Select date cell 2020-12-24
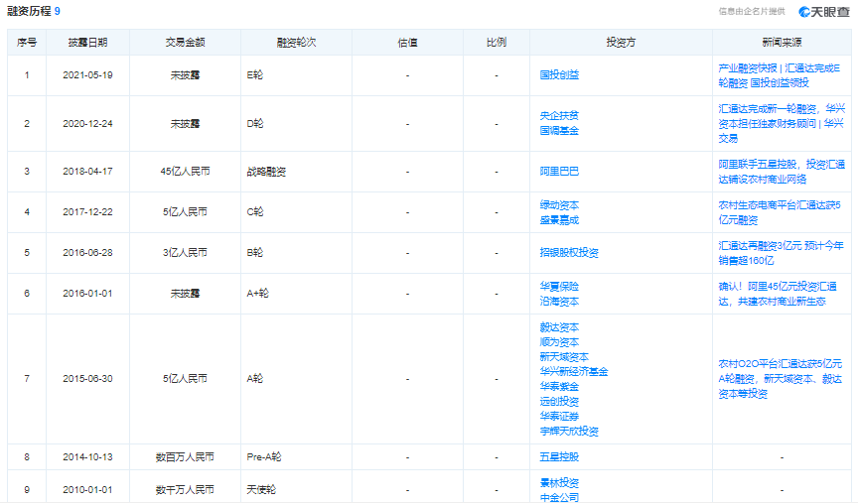 [87, 124]
